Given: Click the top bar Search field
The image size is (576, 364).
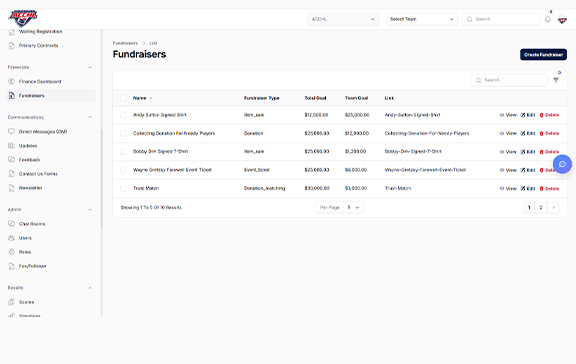Looking at the screenshot, I should click(x=501, y=19).
